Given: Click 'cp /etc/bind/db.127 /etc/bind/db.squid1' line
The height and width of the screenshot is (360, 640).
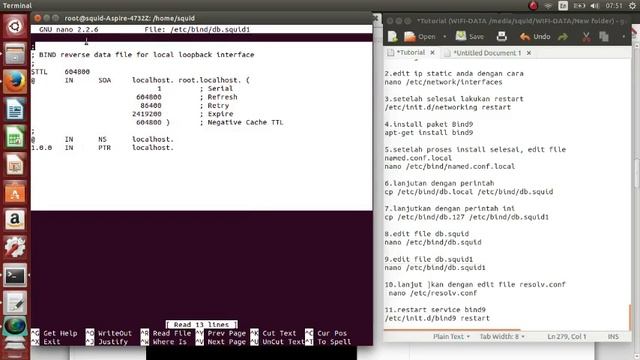Looking at the screenshot, I should 467,217.
